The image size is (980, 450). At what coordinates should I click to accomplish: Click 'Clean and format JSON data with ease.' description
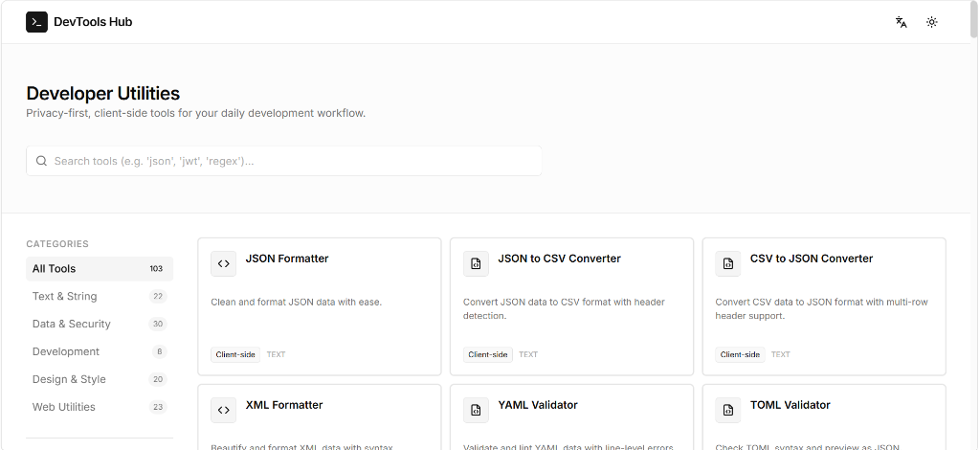point(297,302)
